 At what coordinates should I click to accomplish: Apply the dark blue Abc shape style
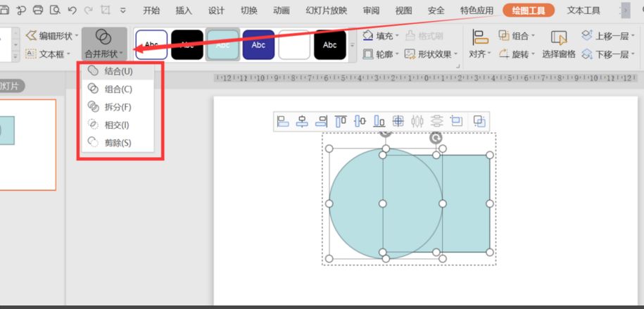click(258, 45)
